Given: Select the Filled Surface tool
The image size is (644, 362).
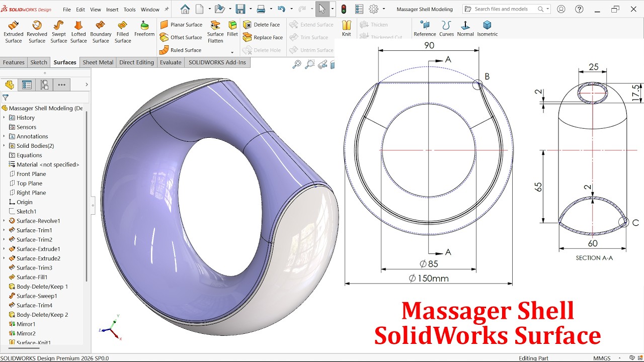Looking at the screenshot, I should click(x=123, y=32).
